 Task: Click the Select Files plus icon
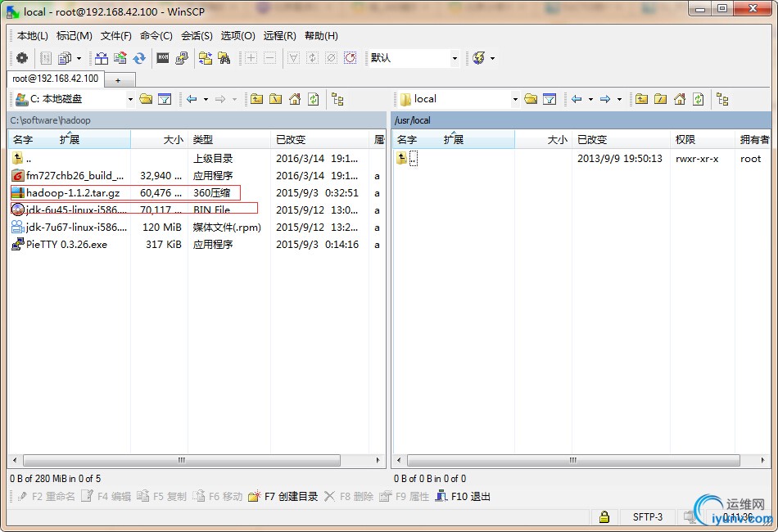(251, 58)
